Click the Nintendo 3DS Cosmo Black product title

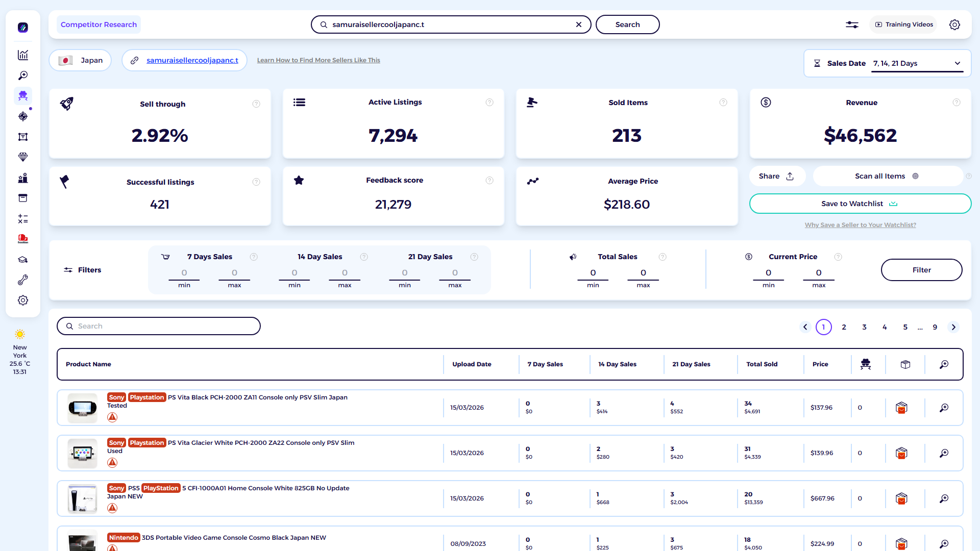tap(216, 538)
